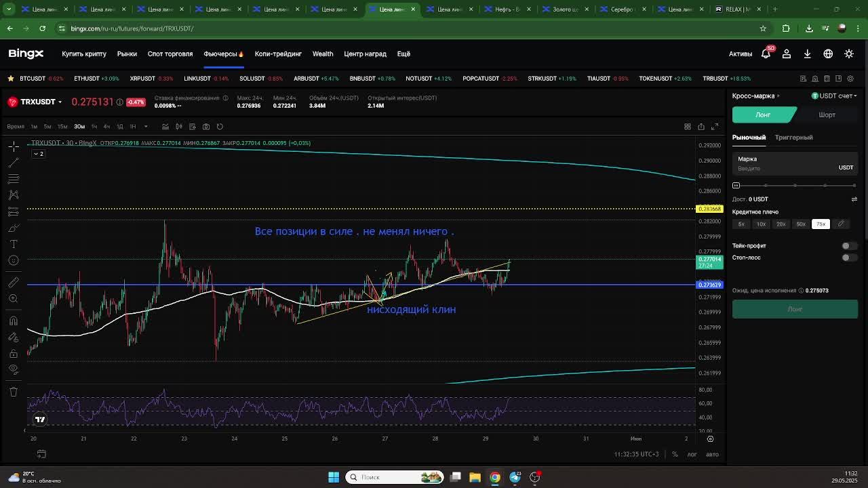This screenshot has height=488, width=868.
Task: Toggle percent scale on chart
Action: (x=675, y=454)
